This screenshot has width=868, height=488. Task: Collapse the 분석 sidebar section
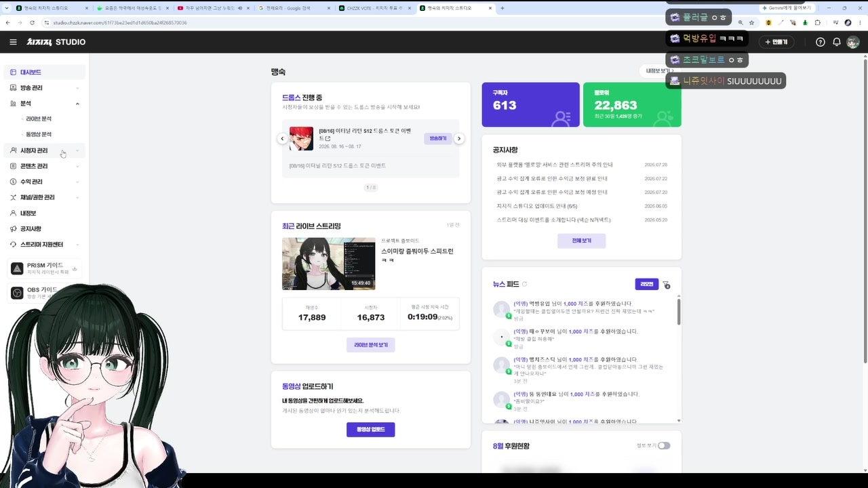coord(45,104)
